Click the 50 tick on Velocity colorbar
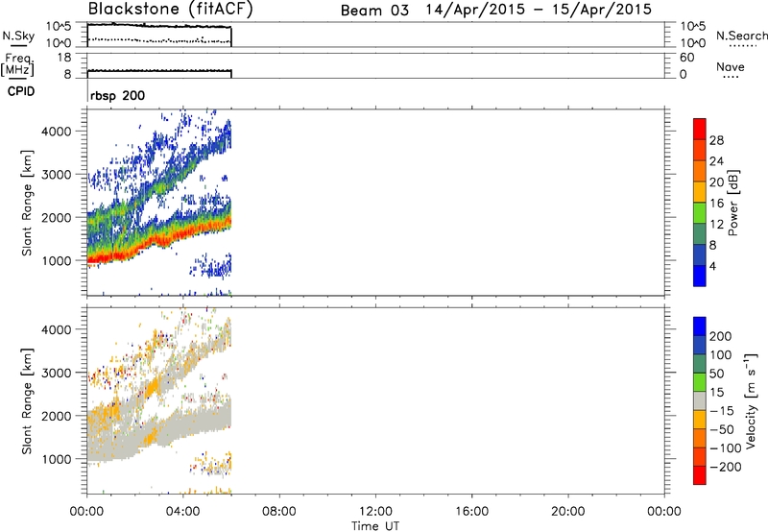This screenshot has width=768, height=532. [x=716, y=374]
